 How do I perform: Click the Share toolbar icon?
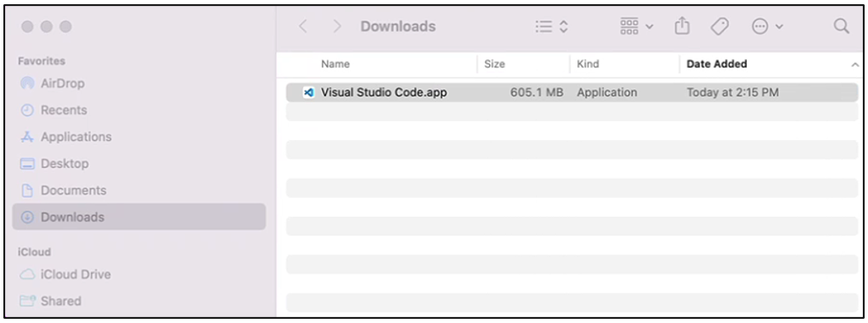[682, 26]
